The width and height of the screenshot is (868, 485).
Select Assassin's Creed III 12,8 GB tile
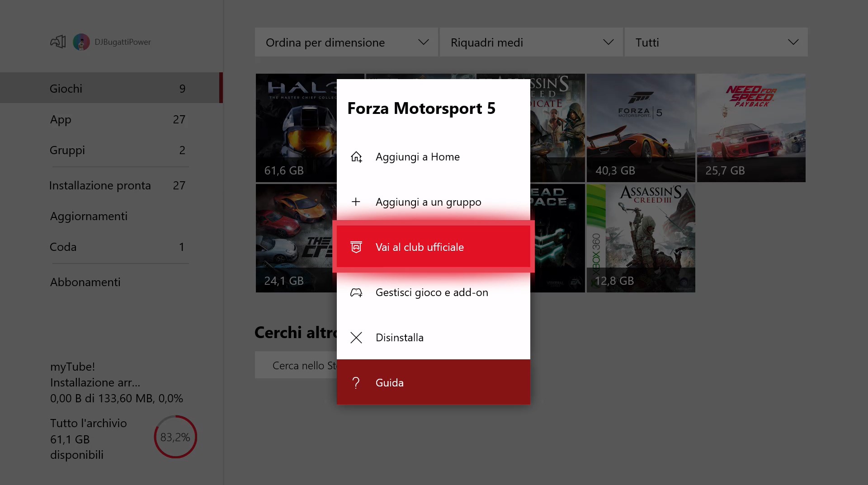[641, 238]
